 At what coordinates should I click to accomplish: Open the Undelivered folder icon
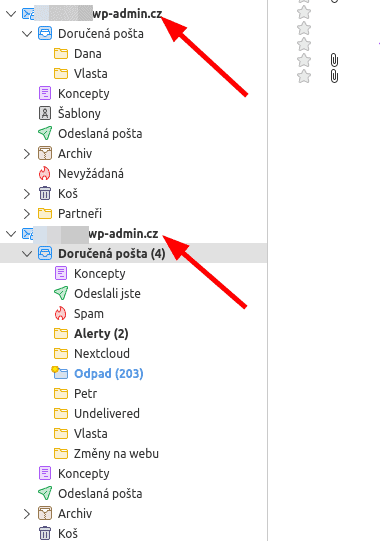[x=61, y=414]
